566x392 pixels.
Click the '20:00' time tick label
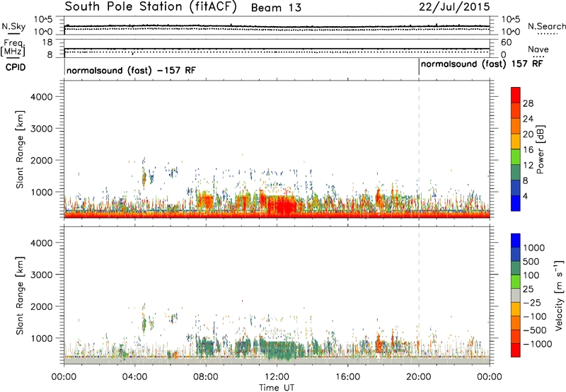click(418, 377)
